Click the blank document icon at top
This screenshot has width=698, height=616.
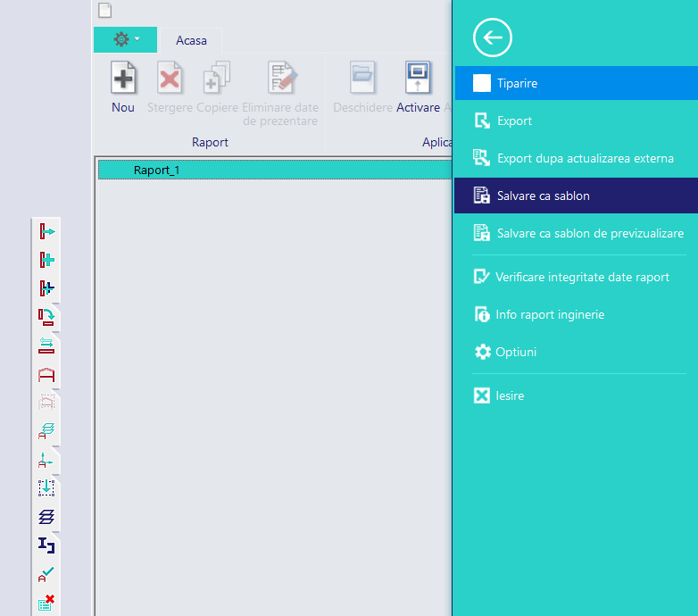click(105, 10)
